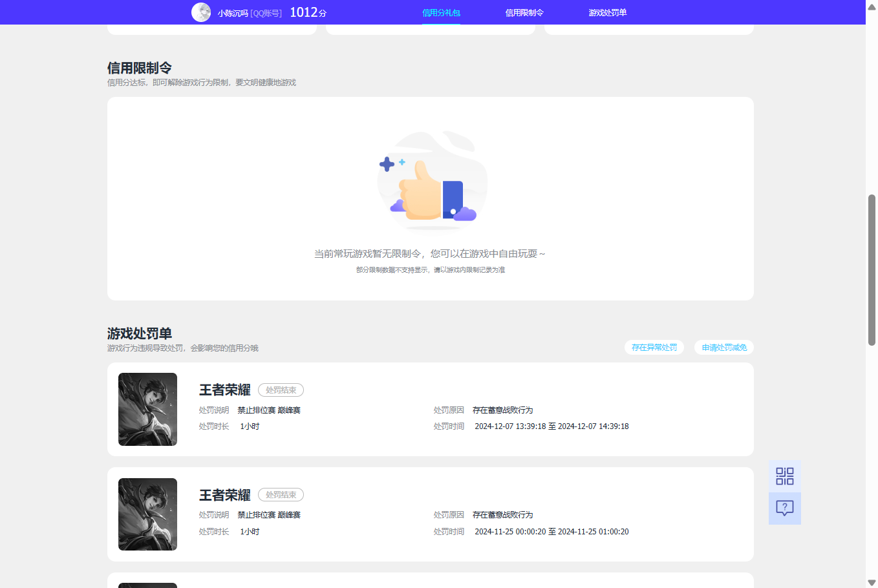
Task: Click second 王者荣耀 hero thumbnail
Action: tap(147, 514)
